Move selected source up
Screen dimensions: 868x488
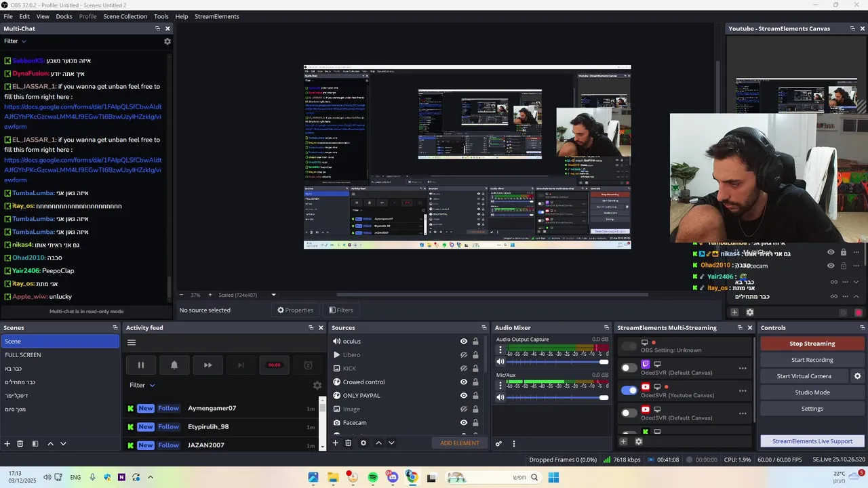378,443
